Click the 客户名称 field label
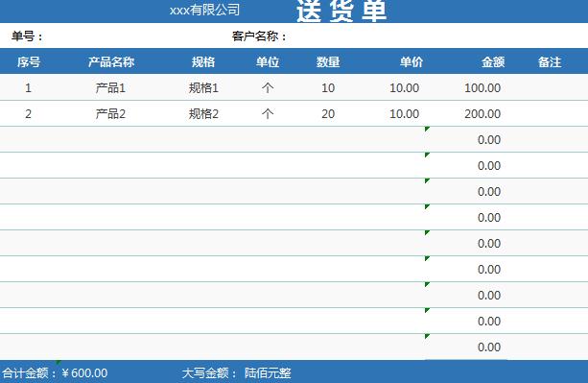Viewport: 588px width, 383px height. click(259, 36)
